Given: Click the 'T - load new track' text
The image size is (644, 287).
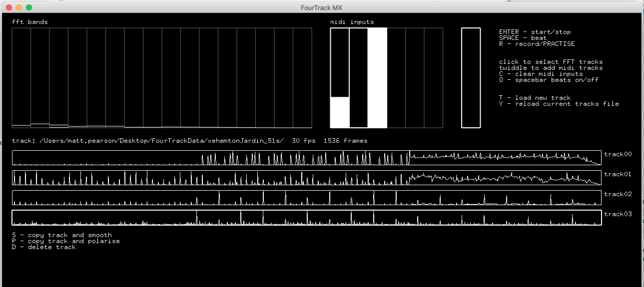Looking at the screenshot, I should (x=535, y=98).
